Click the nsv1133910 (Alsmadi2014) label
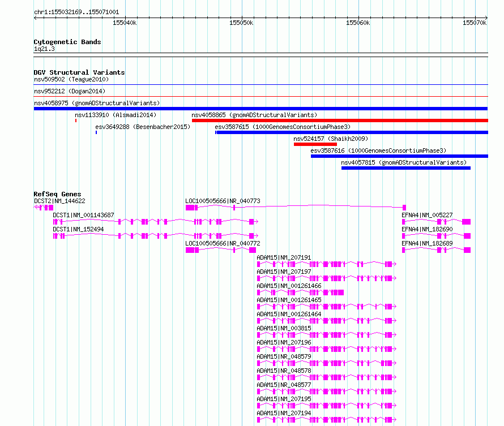 pyautogui.click(x=116, y=115)
